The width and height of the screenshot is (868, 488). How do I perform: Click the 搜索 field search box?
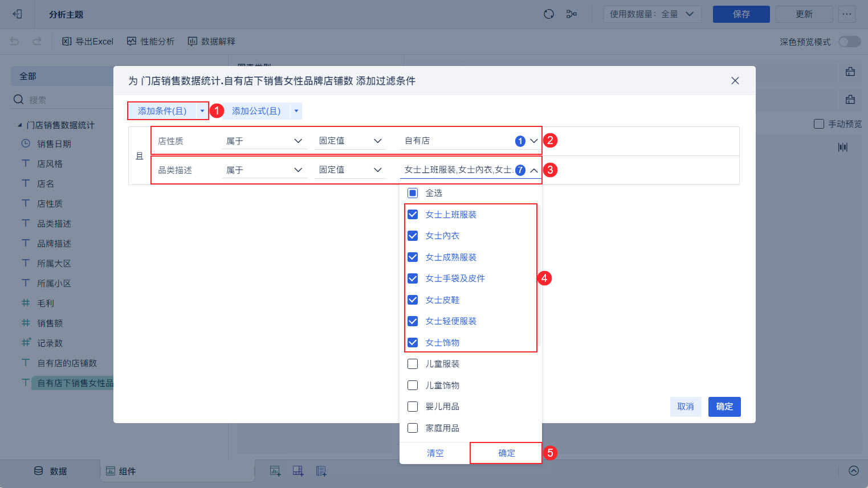(63, 100)
